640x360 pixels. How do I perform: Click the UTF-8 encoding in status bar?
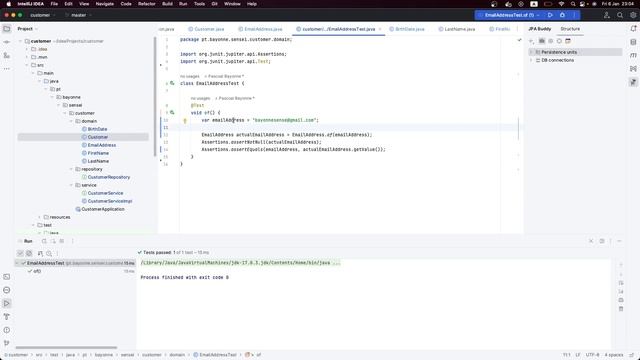[592, 355]
